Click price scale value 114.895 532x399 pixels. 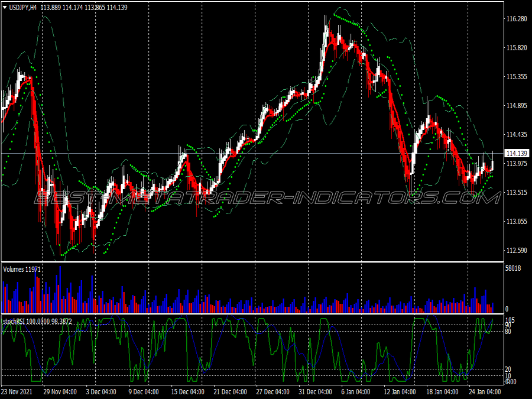pyautogui.click(x=517, y=106)
